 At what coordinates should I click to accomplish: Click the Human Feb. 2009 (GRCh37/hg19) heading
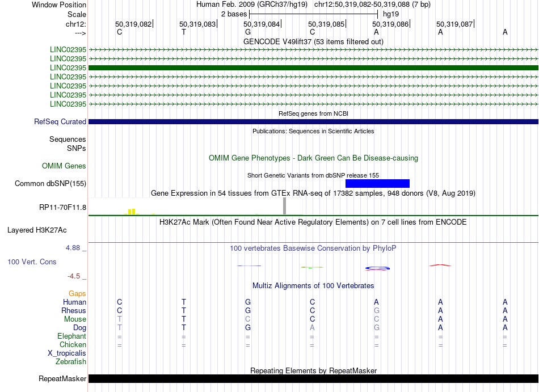(252, 5)
